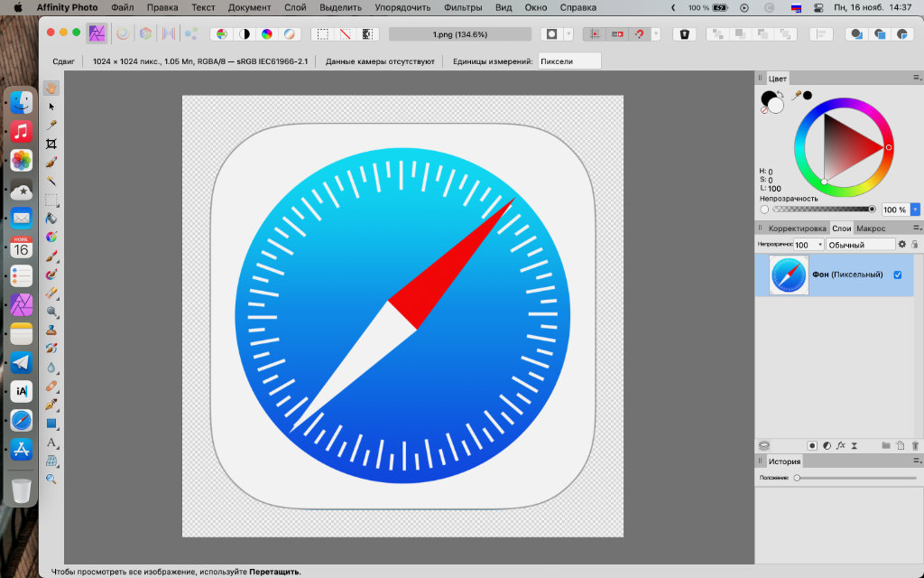
Task: Expand the color opacity 100 % dropdown
Action: [x=915, y=210]
